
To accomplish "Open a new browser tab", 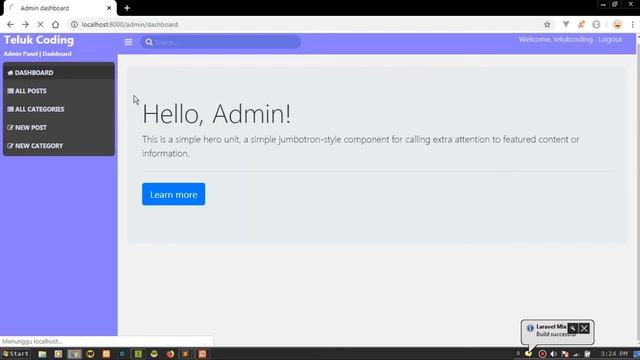I will [127, 8].
